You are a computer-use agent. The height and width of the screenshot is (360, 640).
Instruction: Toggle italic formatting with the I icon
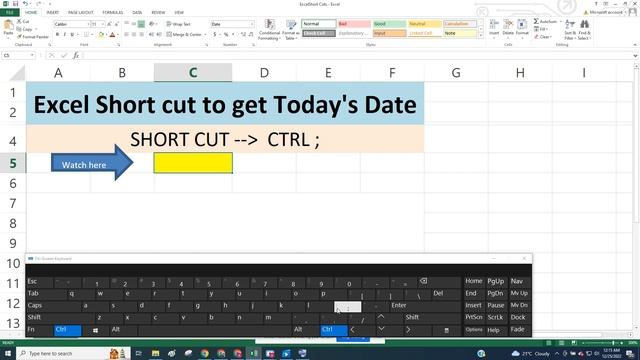click(x=64, y=35)
